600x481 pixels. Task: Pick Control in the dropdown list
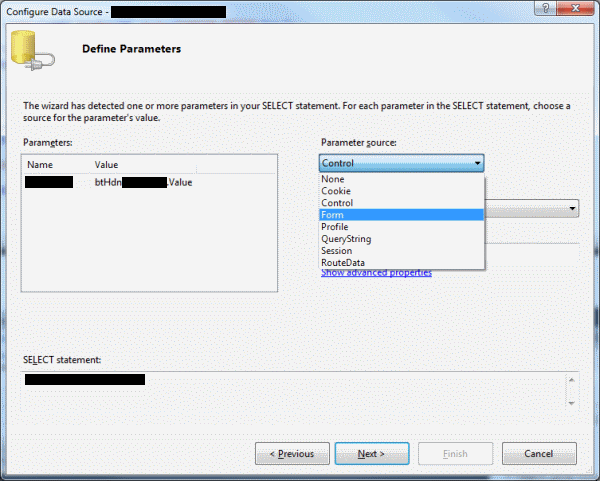tap(337, 203)
